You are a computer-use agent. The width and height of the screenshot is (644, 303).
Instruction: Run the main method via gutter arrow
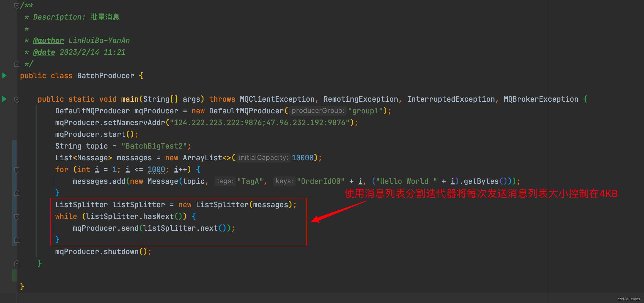pyautogui.click(x=4, y=99)
